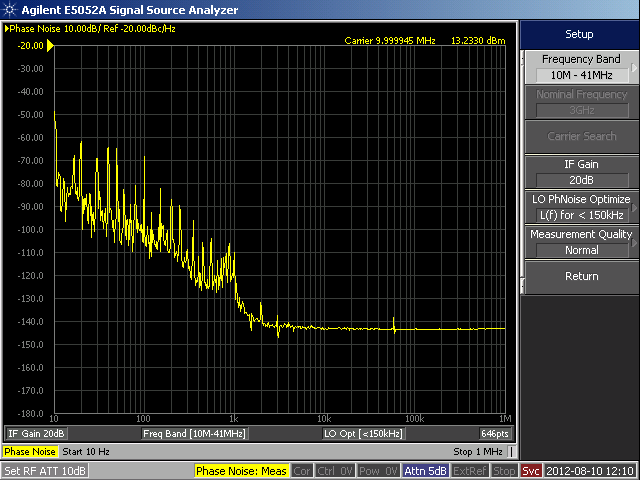Toggle the ExtRef indicator in status bar
The width and height of the screenshot is (640, 480).
point(470,471)
